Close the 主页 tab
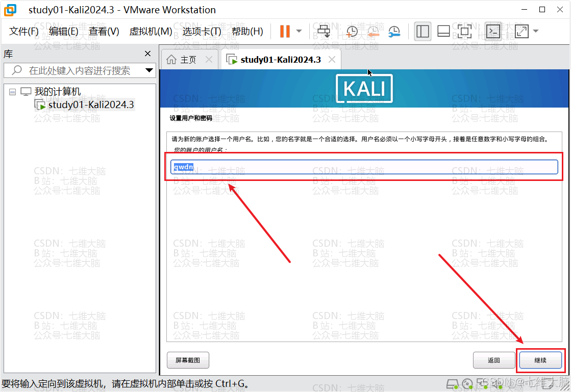The image size is (571, 392). (x=209, y=60)
